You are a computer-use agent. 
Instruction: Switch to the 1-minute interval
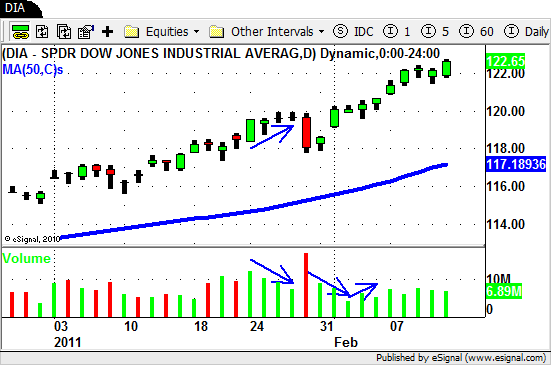click(x=396, y=32)
